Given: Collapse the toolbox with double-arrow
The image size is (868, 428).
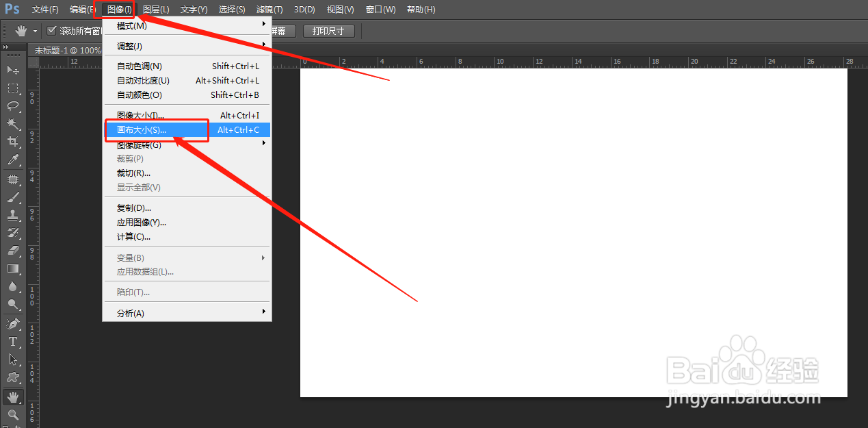Looking at the screenshot, I should point(5,47).
